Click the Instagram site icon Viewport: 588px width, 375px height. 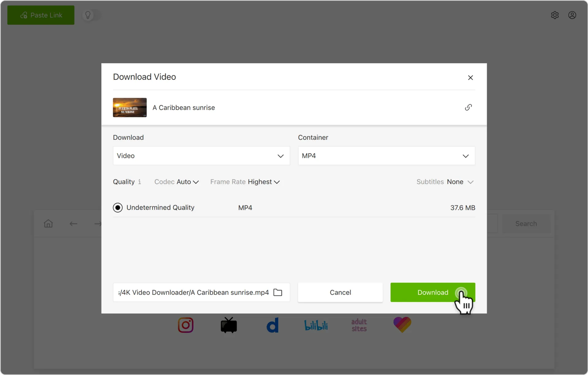click(186, 325)
